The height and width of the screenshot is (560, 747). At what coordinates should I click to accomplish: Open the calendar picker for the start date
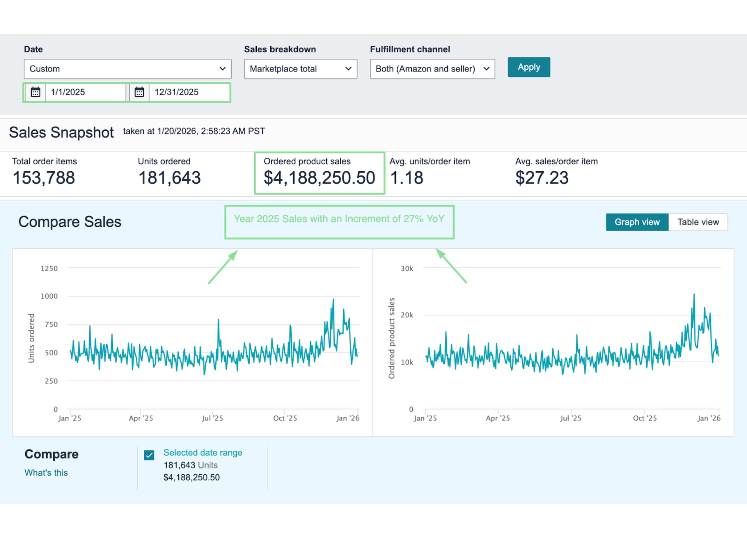click(x=35, y=92)
